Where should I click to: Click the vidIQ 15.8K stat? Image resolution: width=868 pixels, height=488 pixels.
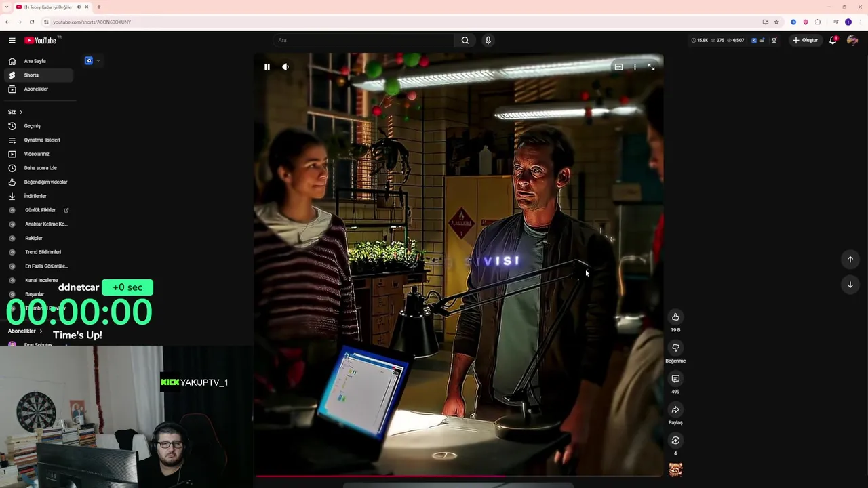point(699,41)
